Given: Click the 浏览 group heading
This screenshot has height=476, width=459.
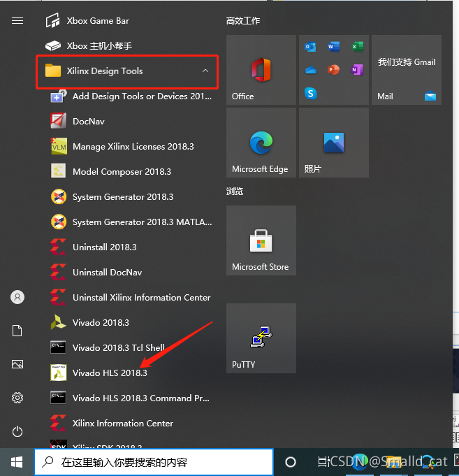Looking at the screenshot, I should coord(235,192).
